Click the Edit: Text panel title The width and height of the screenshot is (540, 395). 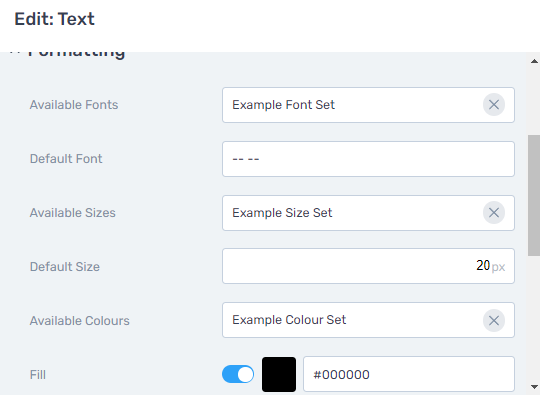(54, 19)
